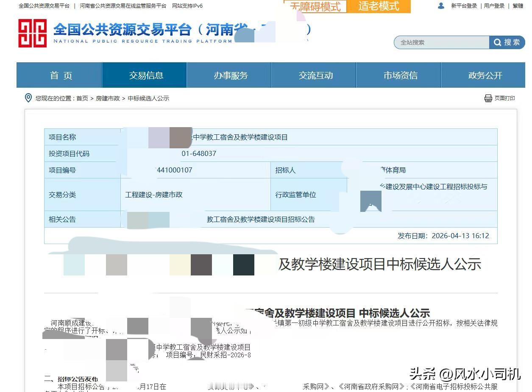Open the 政务公开 navigation tab
Image resolution: width=532 pixels, height=392 pixels.
point(483,75)
